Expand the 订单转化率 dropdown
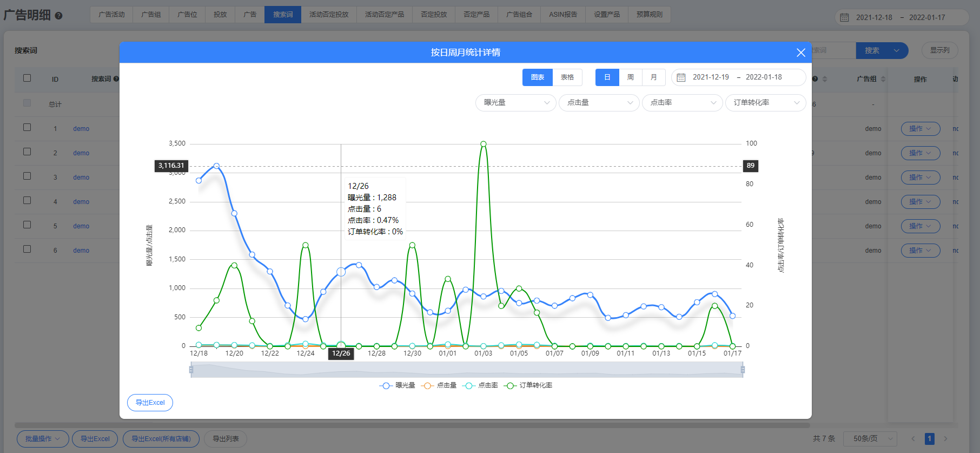Screen dimensions: 980x453 click(765, 103)
